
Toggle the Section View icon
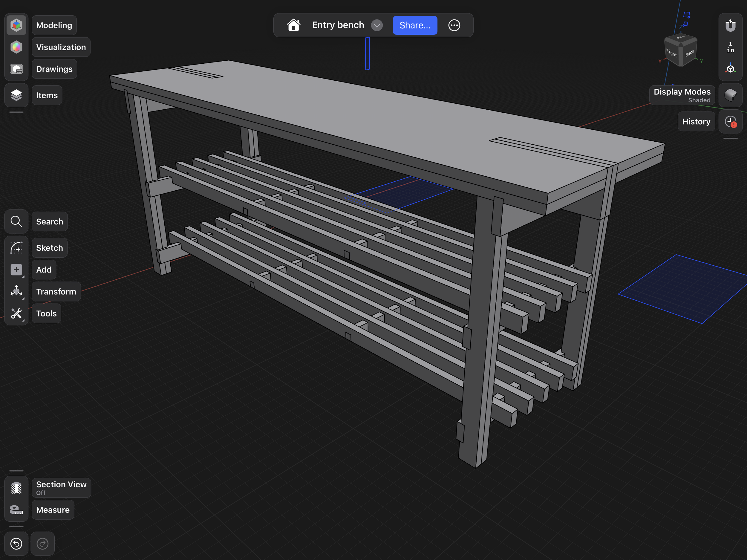click(16, 488)
